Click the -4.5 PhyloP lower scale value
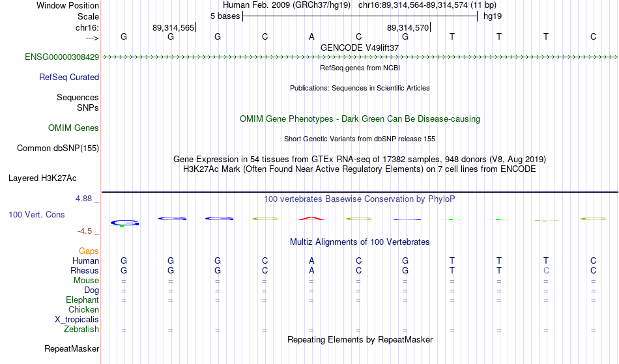Image resolution: width=619 pixels, height=364 pixels. click(x=85, y=231)
